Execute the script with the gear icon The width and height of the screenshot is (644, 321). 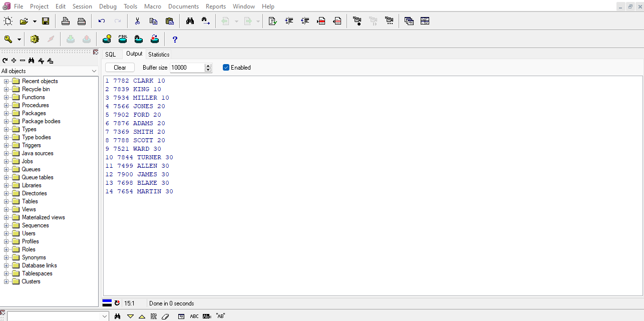[x=35, y=39]
